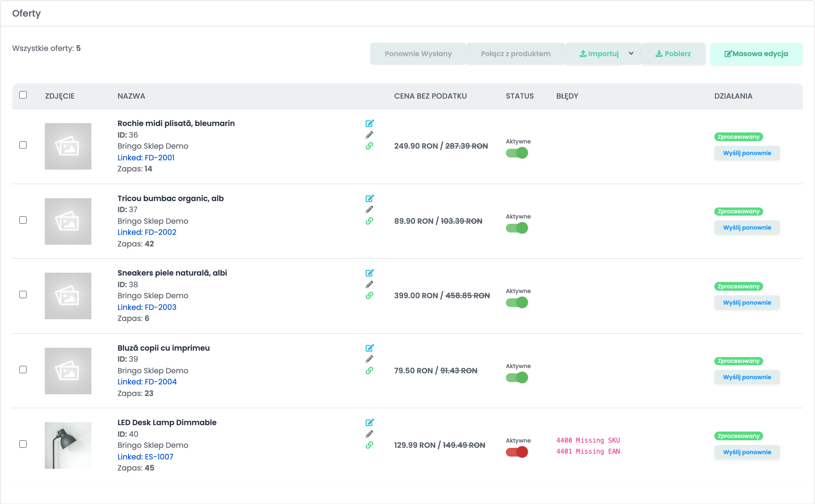
Task: Open the Linked: FD-2003 product link
Action: (x=147, y=307)
